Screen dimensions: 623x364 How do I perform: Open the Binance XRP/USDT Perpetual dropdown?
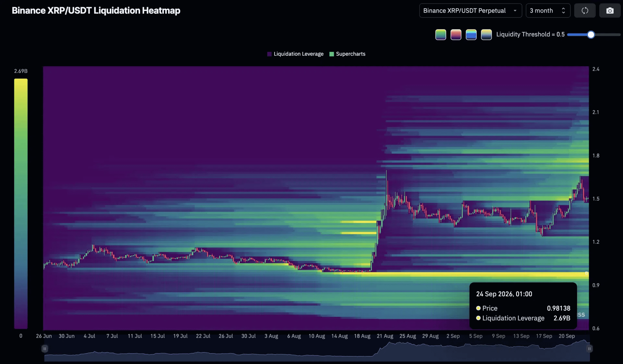(x=470, y=11)
